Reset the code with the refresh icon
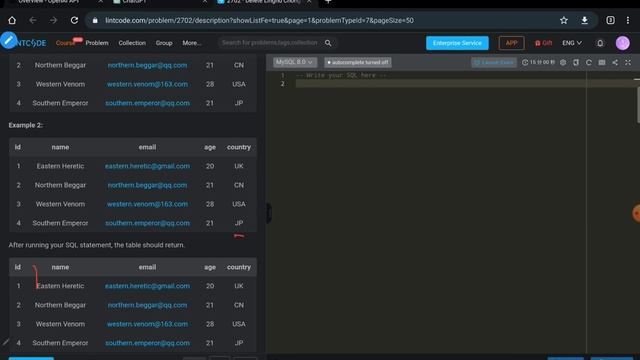The image size is (640, 360). (x=589, y=62)
